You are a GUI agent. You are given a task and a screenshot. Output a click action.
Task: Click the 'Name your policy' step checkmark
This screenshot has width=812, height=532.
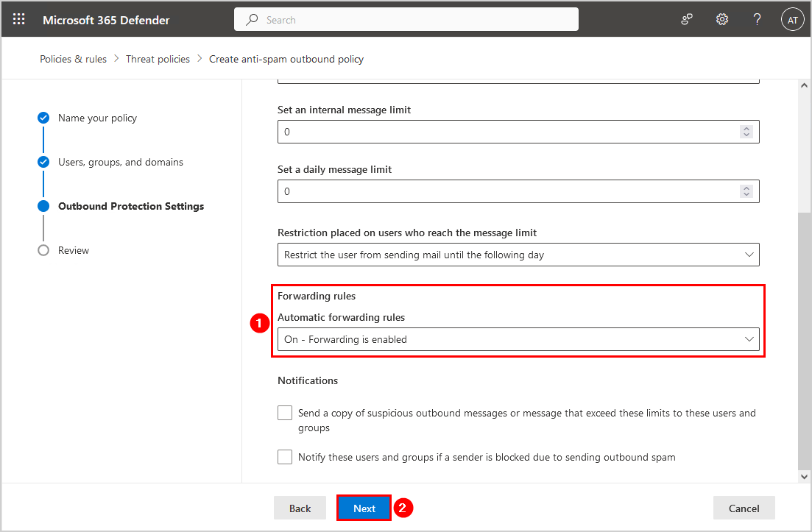coord(43,118)
